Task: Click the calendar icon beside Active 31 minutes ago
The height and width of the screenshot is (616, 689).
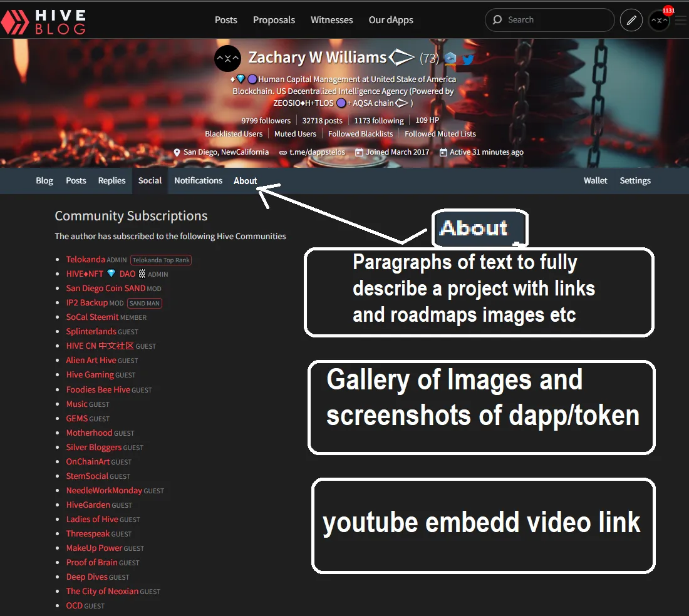Action: tap(443, 152)
